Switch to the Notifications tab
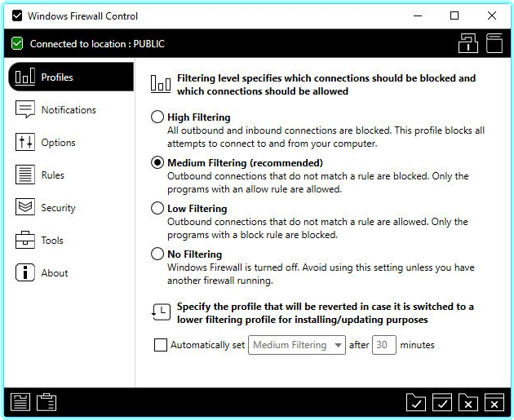The width and height of the screenshot is (514, 420). point(69,110)
